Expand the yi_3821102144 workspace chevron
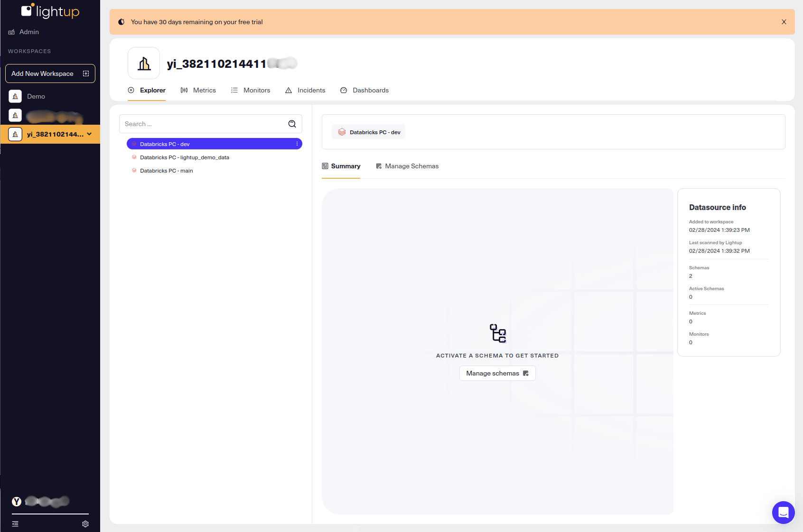803x532 pixels. (x=89, y=134)
